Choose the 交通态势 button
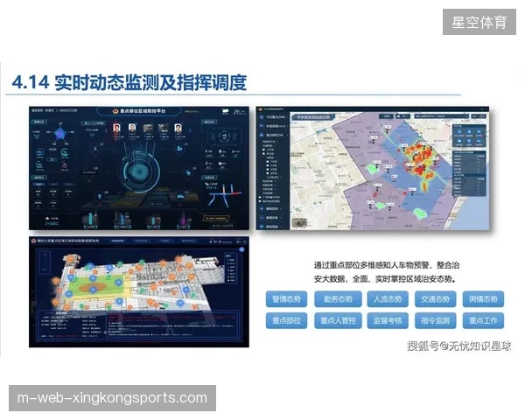 (x=435, y=298)
